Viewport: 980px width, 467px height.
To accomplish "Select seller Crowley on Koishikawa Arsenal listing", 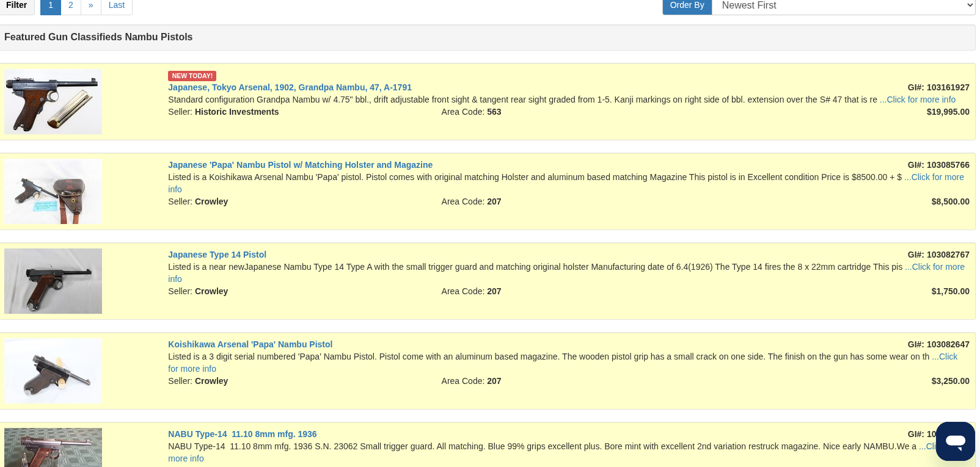I will click(211, 381).
